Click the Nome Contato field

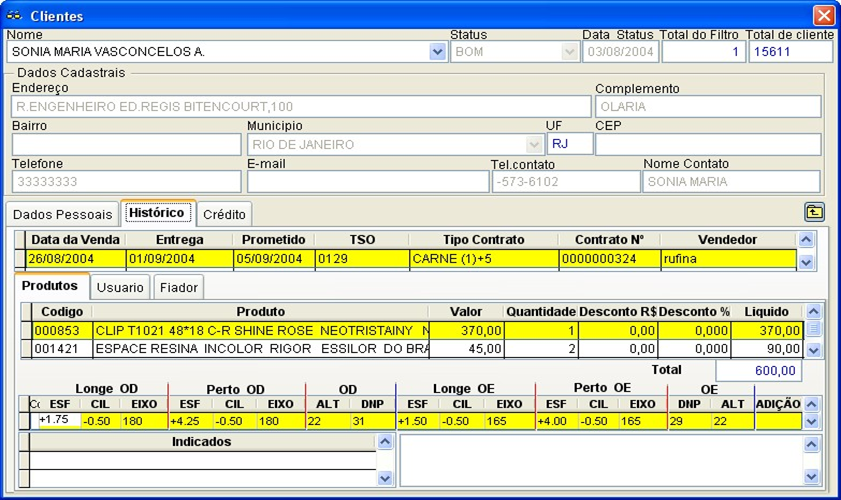732,181
